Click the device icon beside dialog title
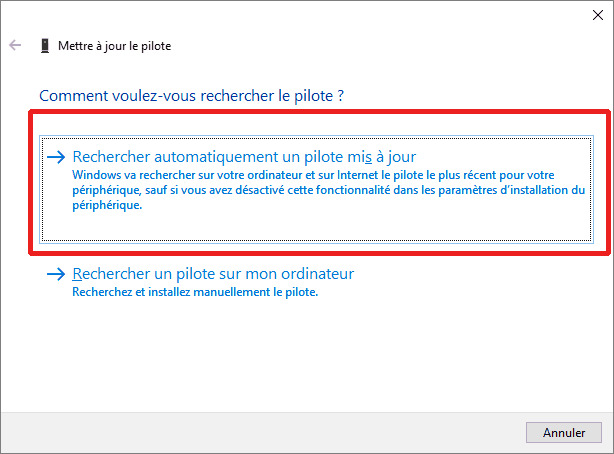The width and height of the screenshot is (614, 454). coord(45,46)
